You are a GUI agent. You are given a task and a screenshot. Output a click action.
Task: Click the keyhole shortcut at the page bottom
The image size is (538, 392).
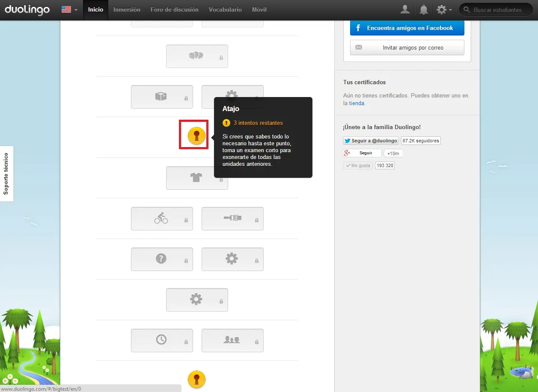(196, 379)
